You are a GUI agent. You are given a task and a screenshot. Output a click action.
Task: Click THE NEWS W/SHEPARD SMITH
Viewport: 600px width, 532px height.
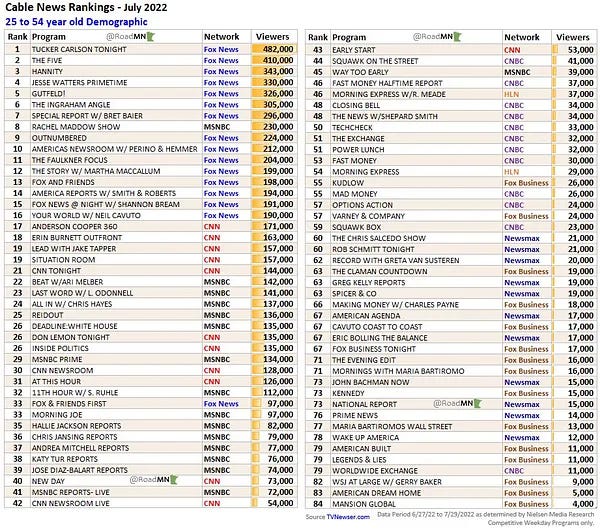click(x=385, y=117)
